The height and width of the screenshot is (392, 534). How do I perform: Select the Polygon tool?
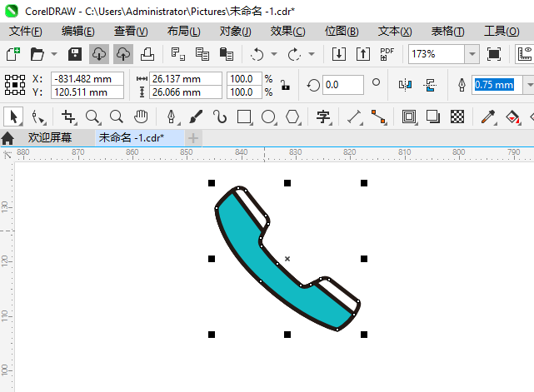pyautogui.click(x=293, y=117)
